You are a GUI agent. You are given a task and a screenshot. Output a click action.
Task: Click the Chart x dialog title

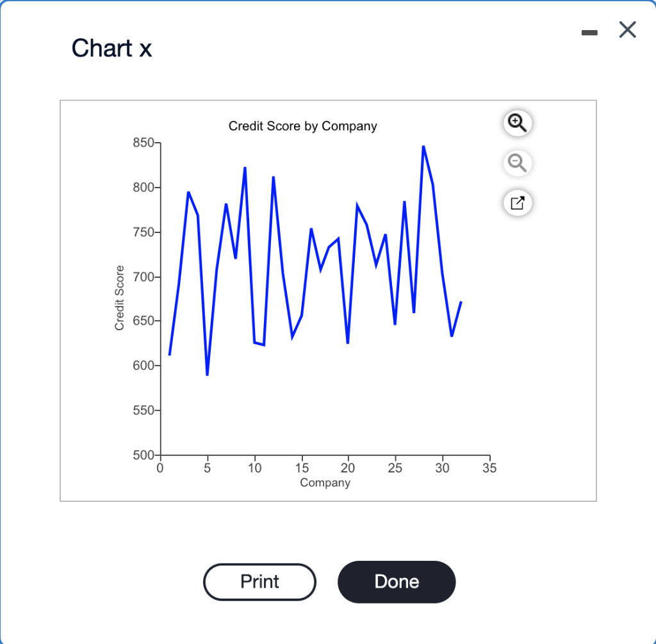pos(112,49)
